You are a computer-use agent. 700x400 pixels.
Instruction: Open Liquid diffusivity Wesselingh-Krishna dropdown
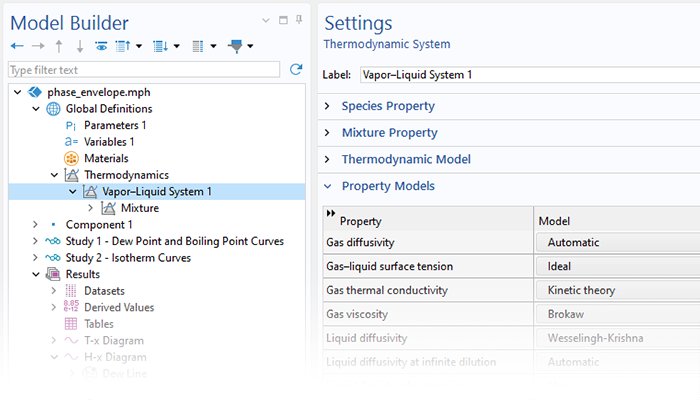click(x=618, y=338)
